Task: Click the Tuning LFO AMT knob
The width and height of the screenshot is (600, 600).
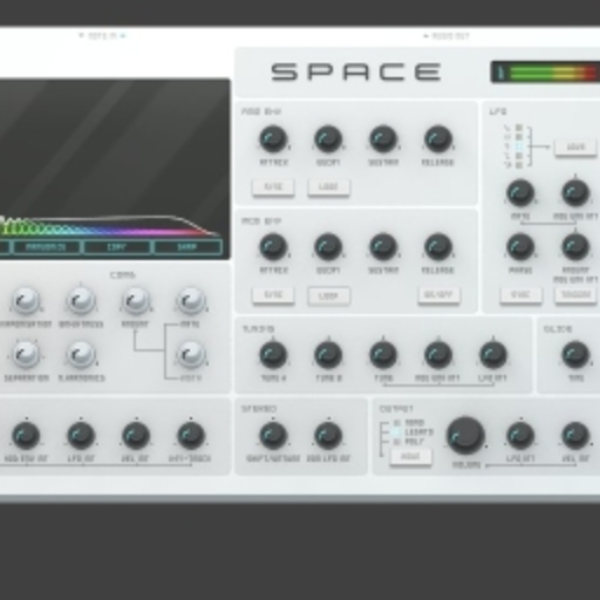Action: [493, 355]
